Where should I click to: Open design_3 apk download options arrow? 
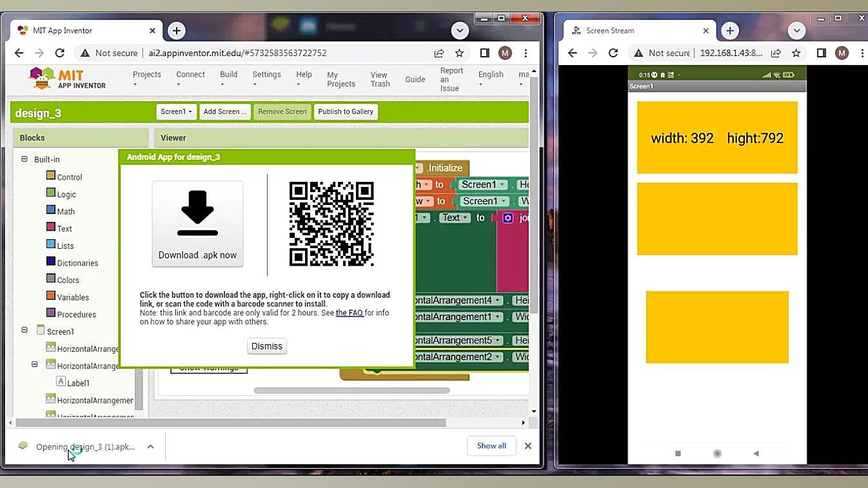150,446
